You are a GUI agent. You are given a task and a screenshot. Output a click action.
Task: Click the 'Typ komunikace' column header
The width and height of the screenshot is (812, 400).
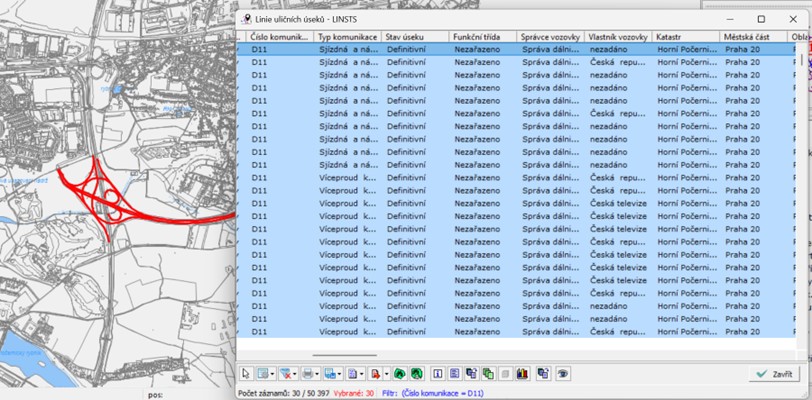pos(347,36)
